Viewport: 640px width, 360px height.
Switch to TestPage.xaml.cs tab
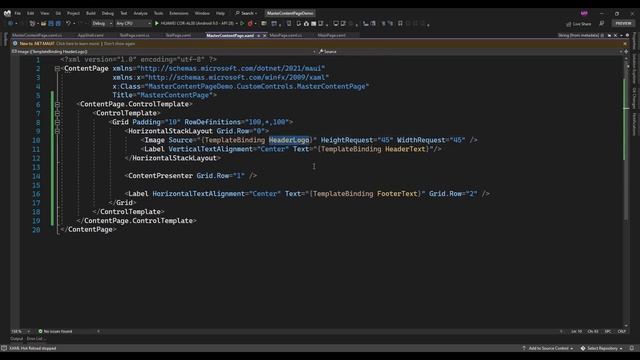click(135, 36)
